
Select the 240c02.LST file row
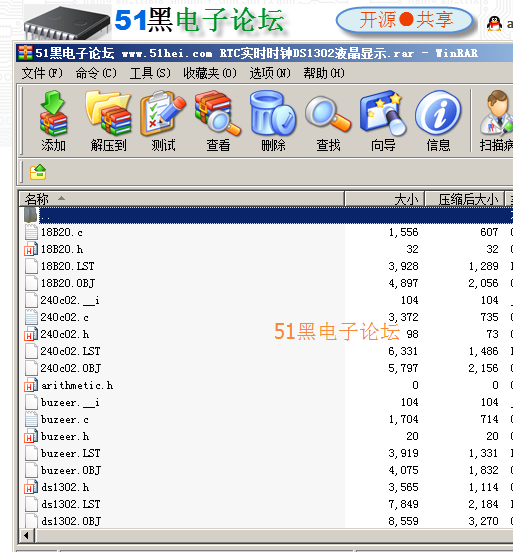point(267,351)
